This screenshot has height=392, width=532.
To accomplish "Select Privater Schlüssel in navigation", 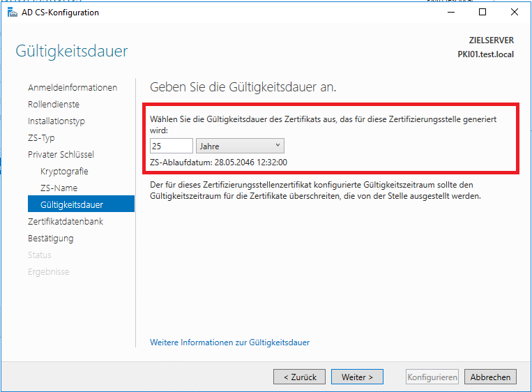I will coord(61,155).
